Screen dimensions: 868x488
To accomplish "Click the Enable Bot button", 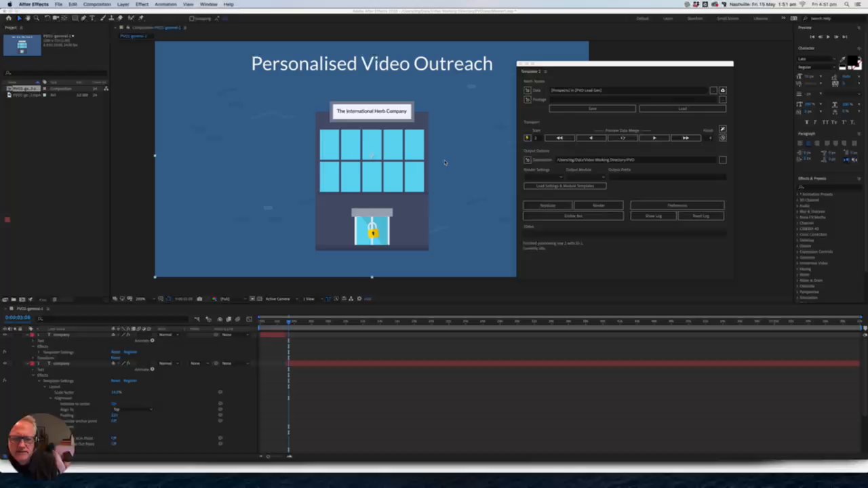I will tap(573, 216).
